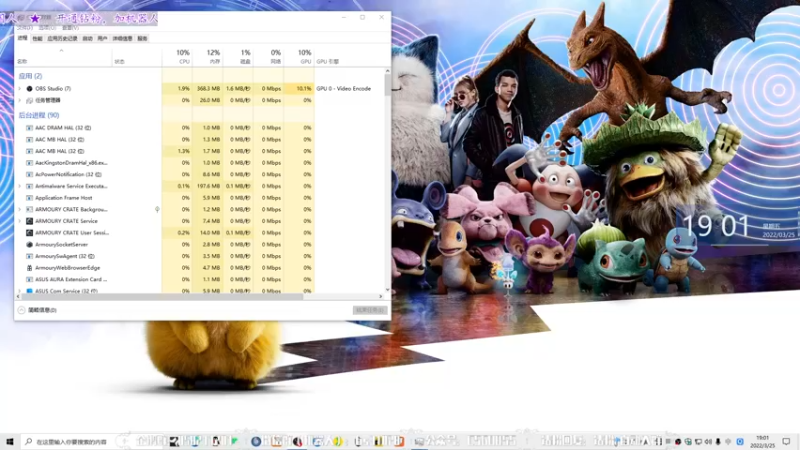
Task: Select the 后台进程 (90) group heading
Action: (39, 115)
